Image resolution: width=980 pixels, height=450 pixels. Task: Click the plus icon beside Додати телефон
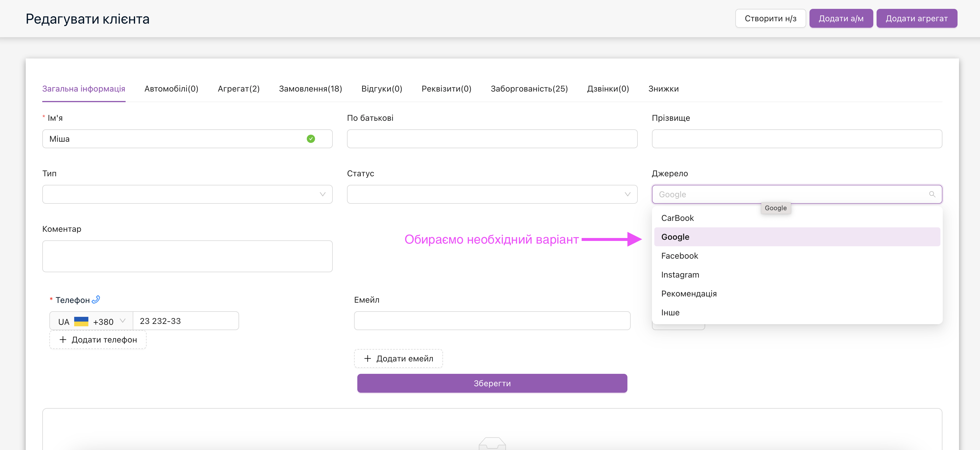tap(63, 339)
